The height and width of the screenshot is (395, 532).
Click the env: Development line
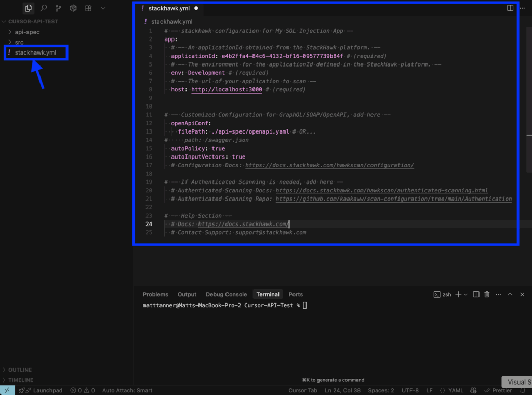(198, 73)
